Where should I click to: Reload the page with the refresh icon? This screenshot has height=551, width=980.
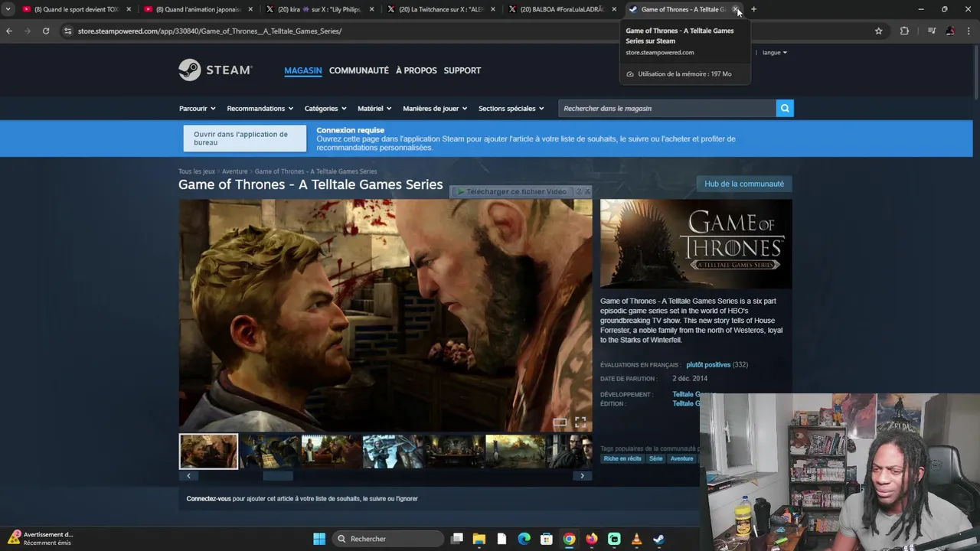[x=46, y=31]
